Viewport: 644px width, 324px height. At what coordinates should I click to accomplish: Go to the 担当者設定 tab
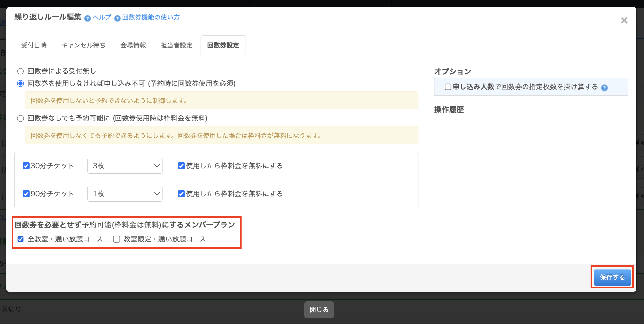(177, 45)
